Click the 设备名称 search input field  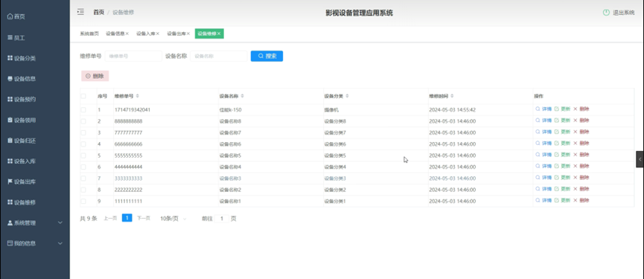click(x=218, y=57)
